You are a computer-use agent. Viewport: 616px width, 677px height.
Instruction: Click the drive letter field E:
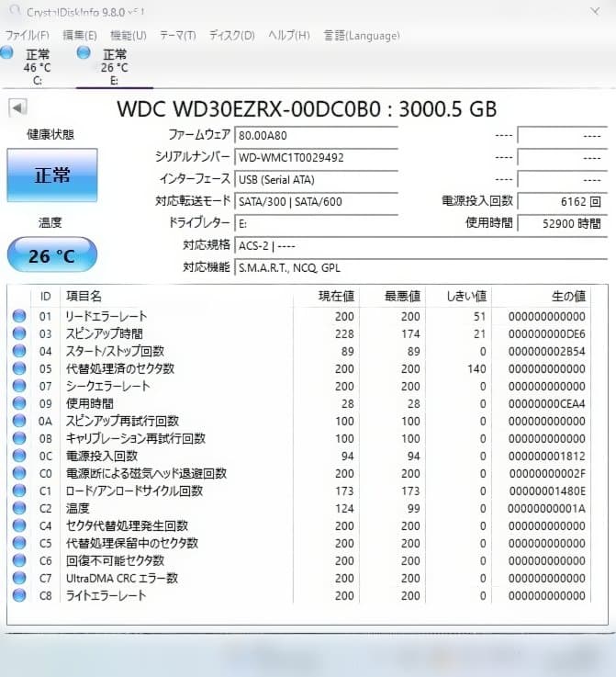(316, 223)
